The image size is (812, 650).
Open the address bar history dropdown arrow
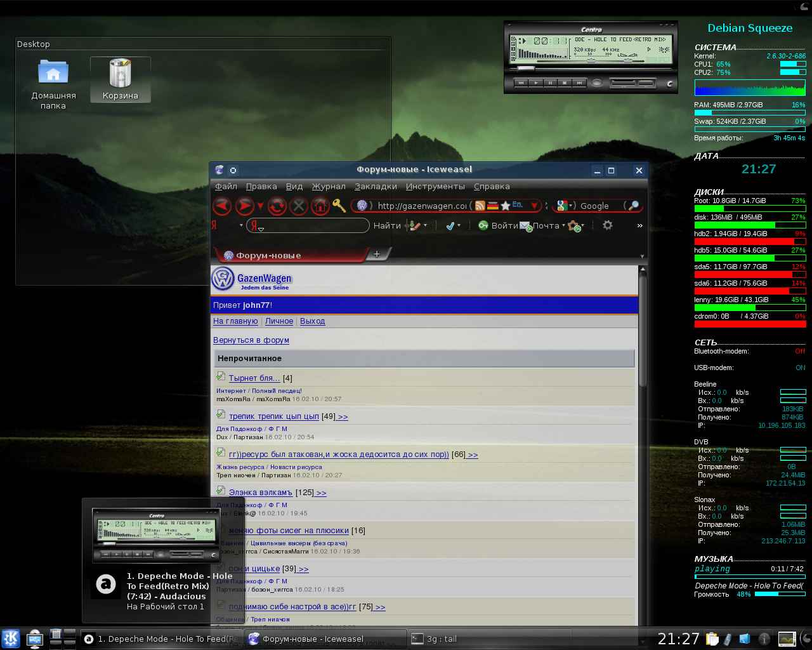[x=534, y=206]
